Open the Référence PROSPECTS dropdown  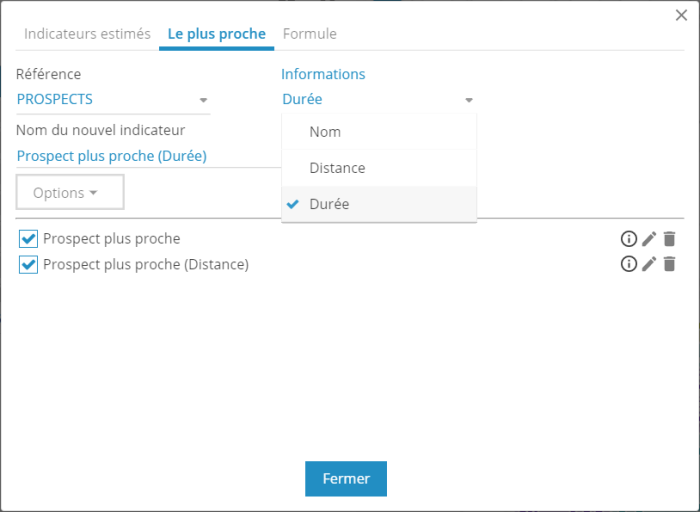pyautogui.click(x=113, y=100)
